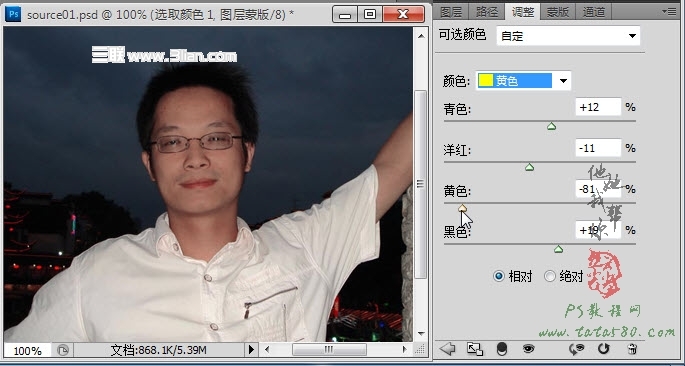Viewport: 685px width, 366px height.
Task: Toggle adjustment layer visibility eye icon
Action: [x=529, y=349]
